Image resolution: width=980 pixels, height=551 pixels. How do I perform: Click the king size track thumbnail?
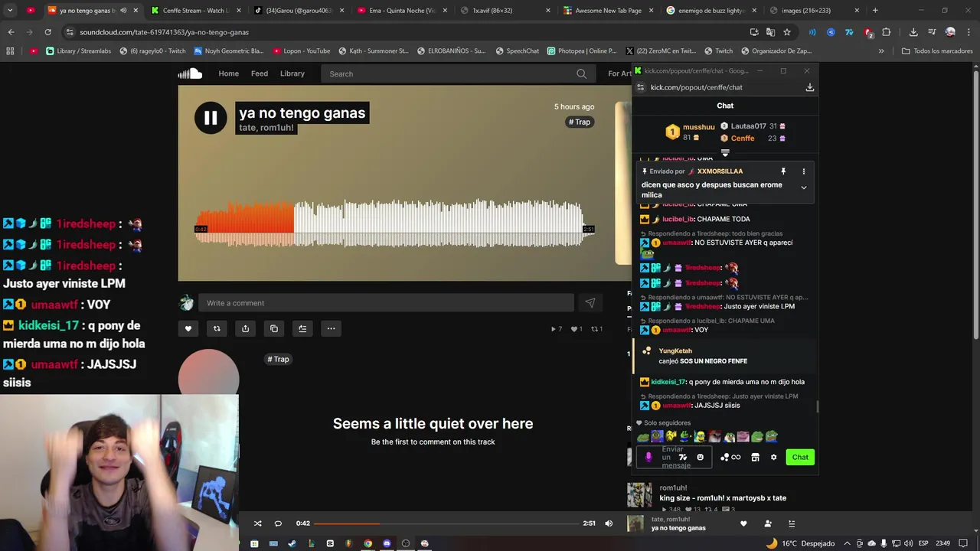[x=639, y=495]
